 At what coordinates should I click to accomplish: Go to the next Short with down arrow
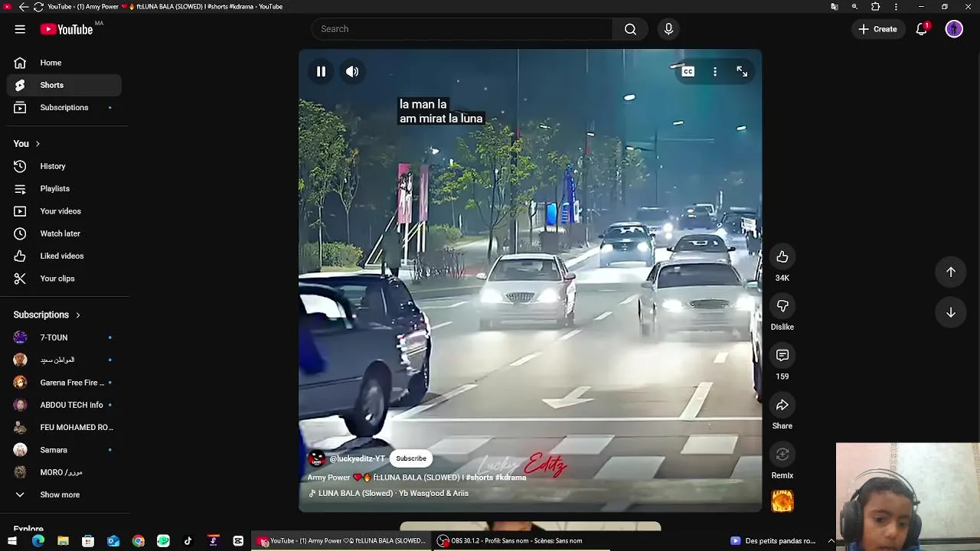pos(951,312)
